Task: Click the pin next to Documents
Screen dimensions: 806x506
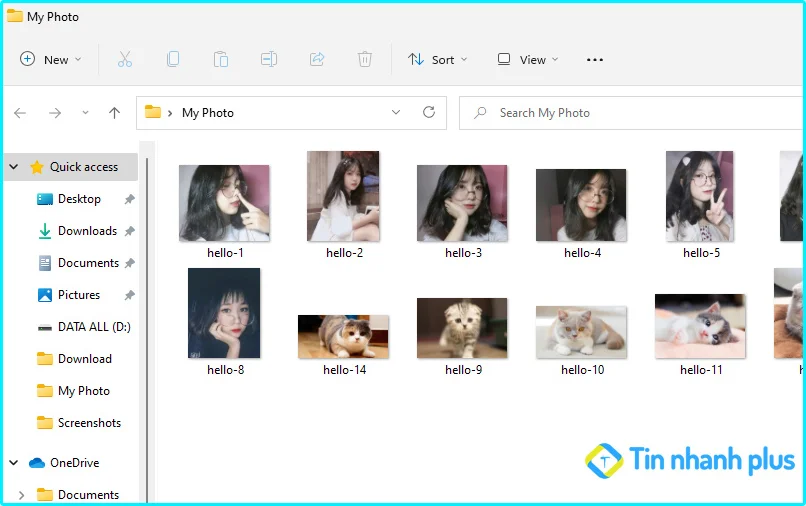Action: [x=130, y=263]
